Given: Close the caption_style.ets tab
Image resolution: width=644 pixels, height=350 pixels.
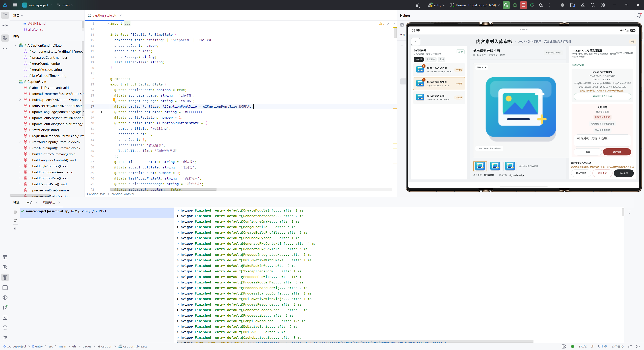Looking at the screenshot, I should pos(121,15).
